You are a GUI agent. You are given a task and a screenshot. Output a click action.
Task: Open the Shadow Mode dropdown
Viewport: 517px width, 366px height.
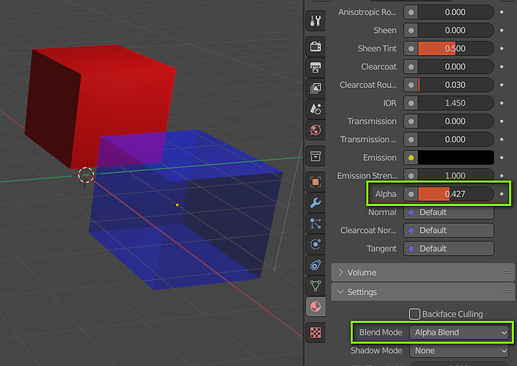459,351
